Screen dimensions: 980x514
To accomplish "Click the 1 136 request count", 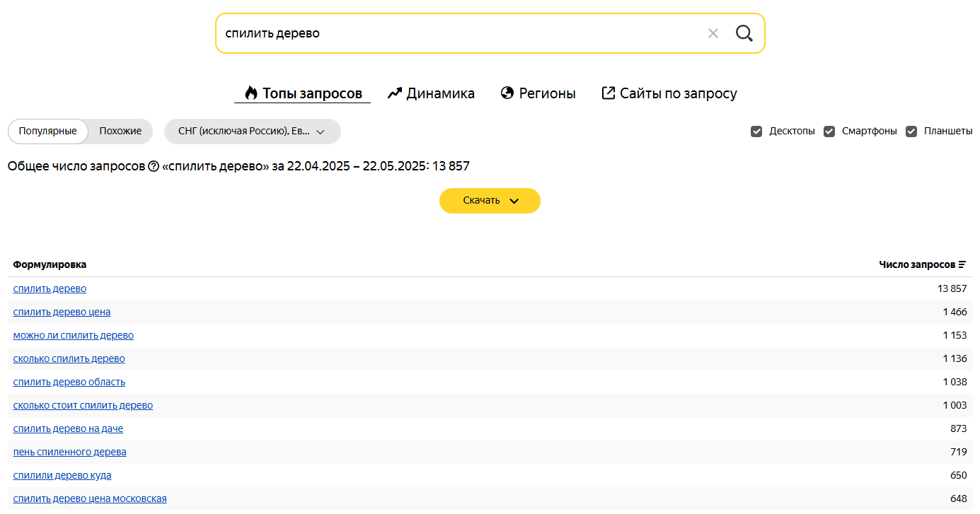I will [x=955, y=358].
